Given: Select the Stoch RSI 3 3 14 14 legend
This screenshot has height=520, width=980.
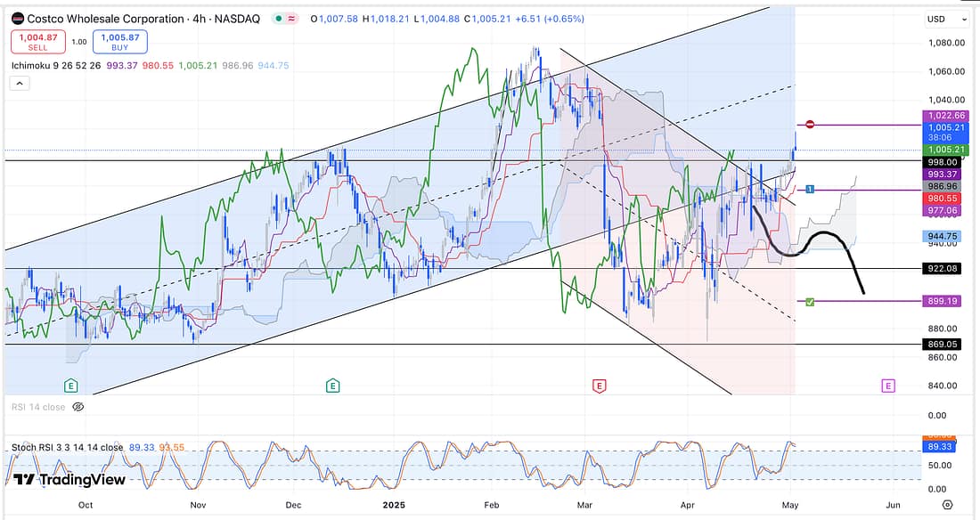Looking at the screenshot, I should tap(68, 447).
